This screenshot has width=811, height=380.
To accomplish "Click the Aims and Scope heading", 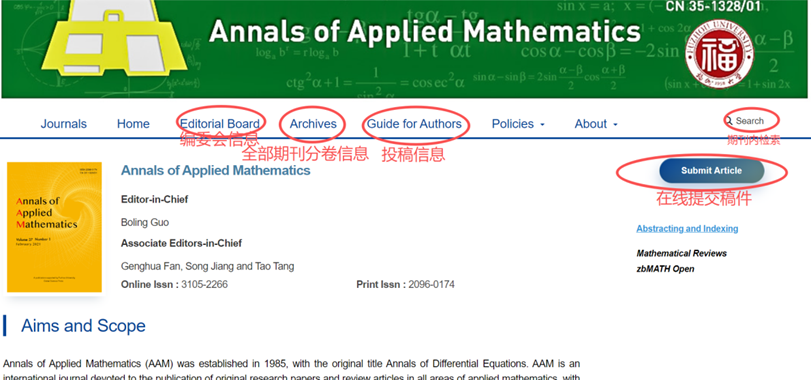I will click(x=83, y=326).
